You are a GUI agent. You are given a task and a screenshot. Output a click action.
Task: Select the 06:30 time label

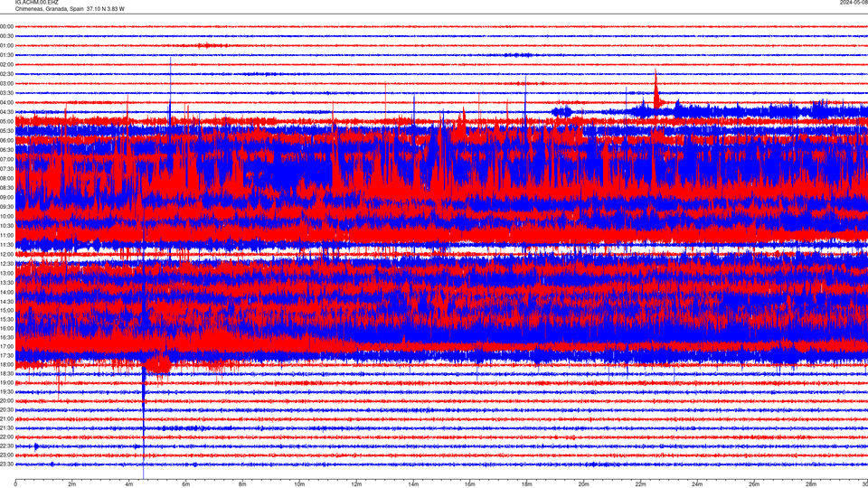tap(6, 150)
